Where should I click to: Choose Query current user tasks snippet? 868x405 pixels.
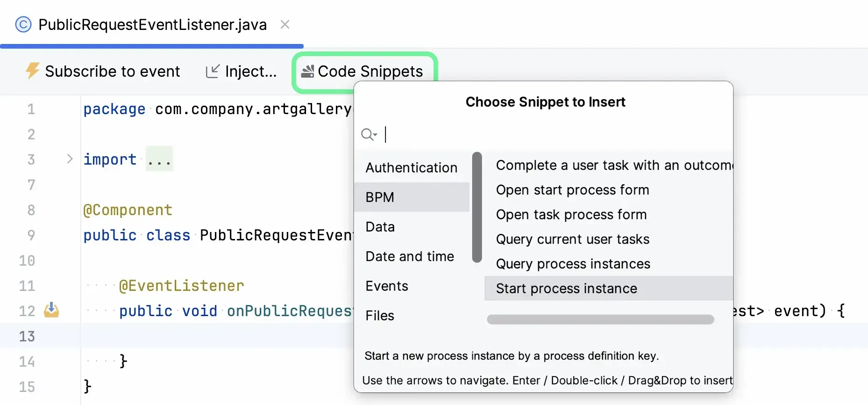[572, 239]
